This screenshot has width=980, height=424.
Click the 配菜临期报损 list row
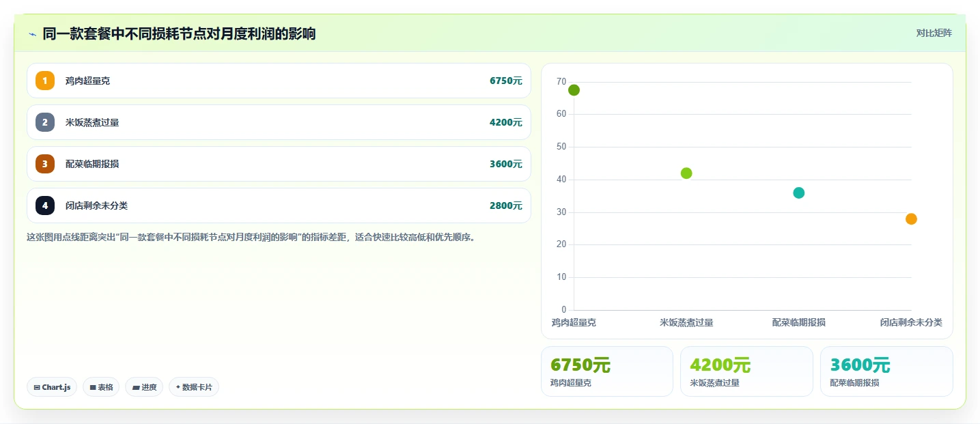[279, 164]
